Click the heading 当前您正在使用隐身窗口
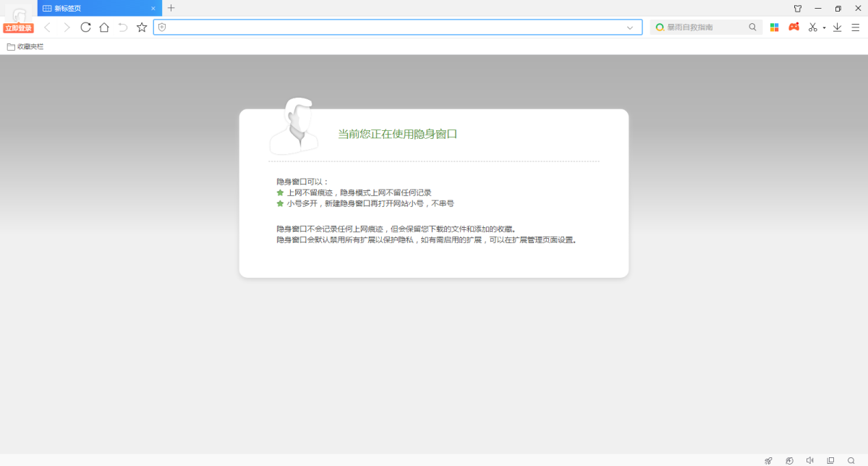868x466 pixels. (398, 134)
